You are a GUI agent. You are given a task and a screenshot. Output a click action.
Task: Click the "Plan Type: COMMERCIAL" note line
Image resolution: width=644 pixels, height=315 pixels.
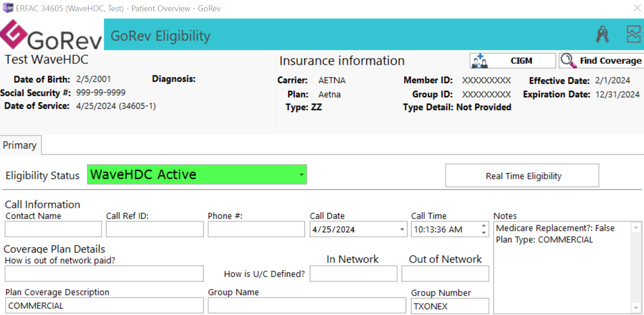click(x=545, y=240)
